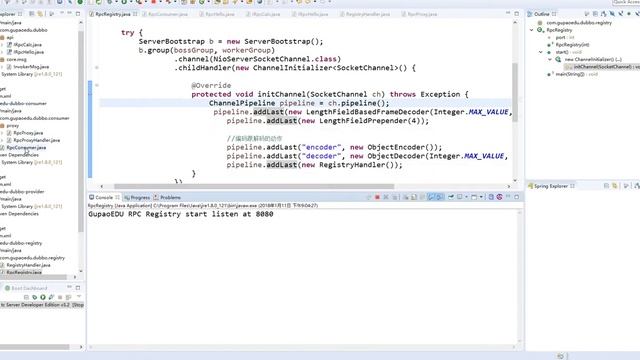Image resolution: width=640 pixels, height=360 pixels.
Task: Switch to the RpcRegistry.java editor tab
Action: [x=113, y=14]
